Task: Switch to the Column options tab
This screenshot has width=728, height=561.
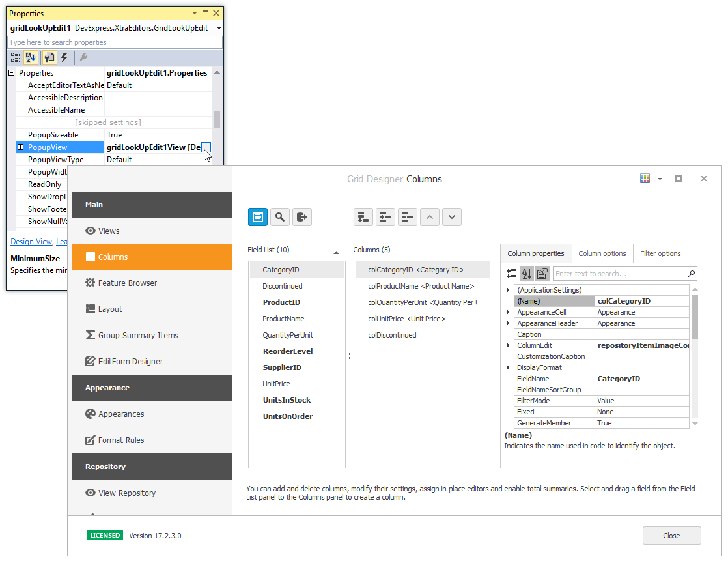Action: tap(602, 253)
